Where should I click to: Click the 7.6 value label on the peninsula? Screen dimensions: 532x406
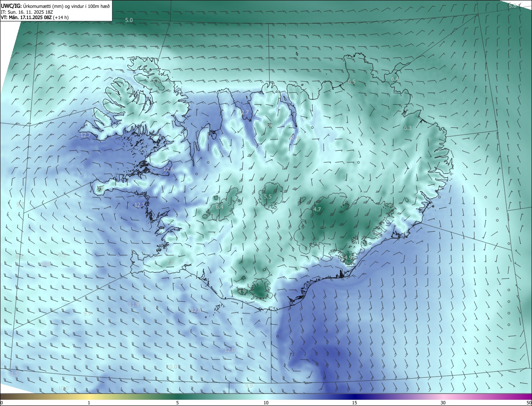tap(170, 263)
